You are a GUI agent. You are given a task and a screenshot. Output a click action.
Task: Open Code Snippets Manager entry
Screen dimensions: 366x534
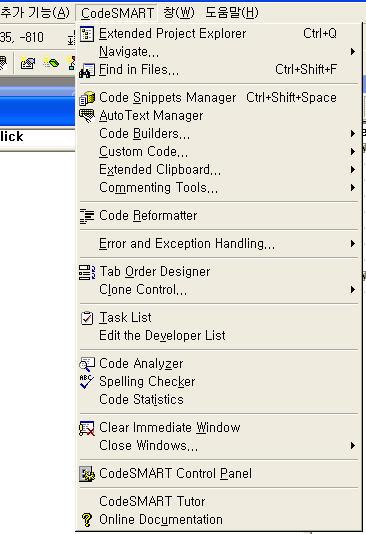click(219, 98)
